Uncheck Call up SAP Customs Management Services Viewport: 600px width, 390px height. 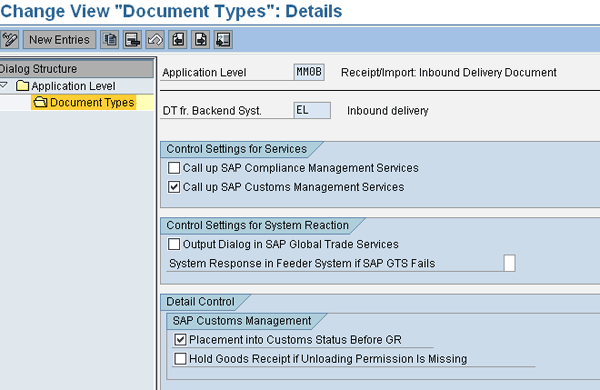click(174, 187)
